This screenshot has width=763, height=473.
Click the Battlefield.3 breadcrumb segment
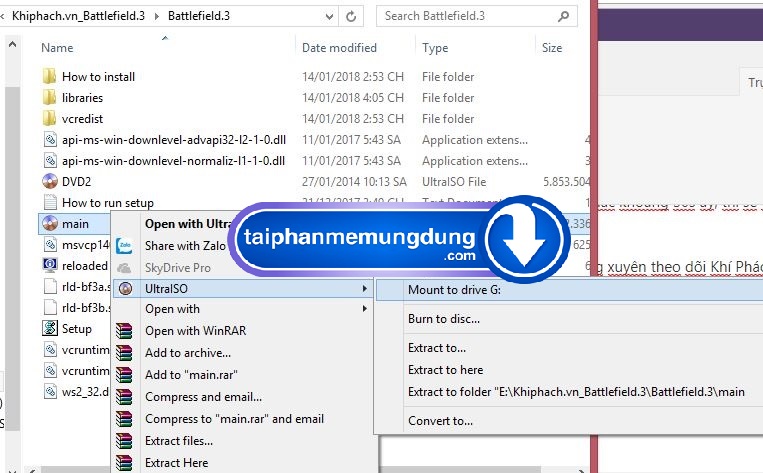click(x=199, y=16)
